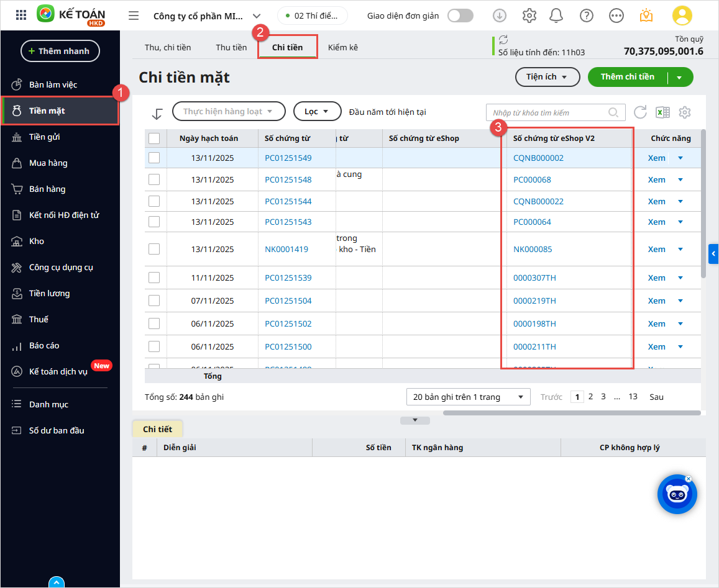The height and width of the screenshot is (588, 719).
Task: Switch to the Thu tiền tab
Action: tap(231, 47)
